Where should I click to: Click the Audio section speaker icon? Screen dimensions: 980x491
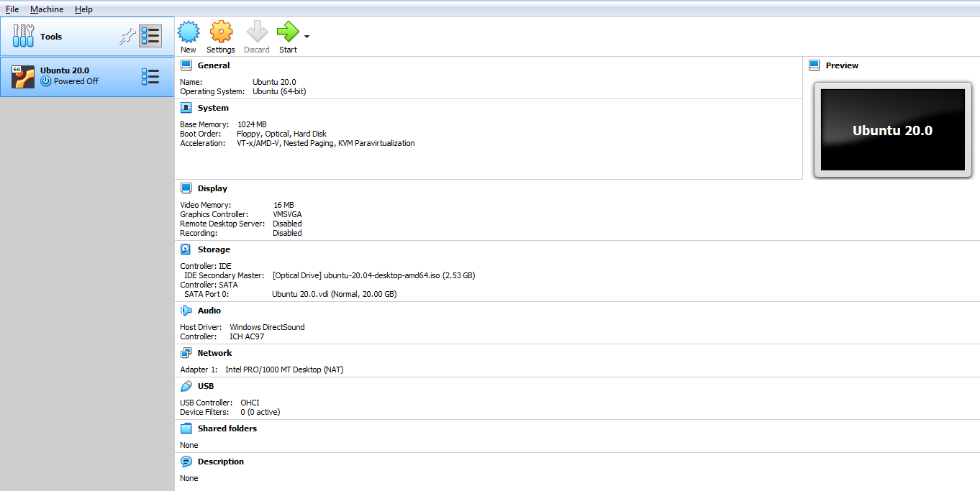(186, 311)
